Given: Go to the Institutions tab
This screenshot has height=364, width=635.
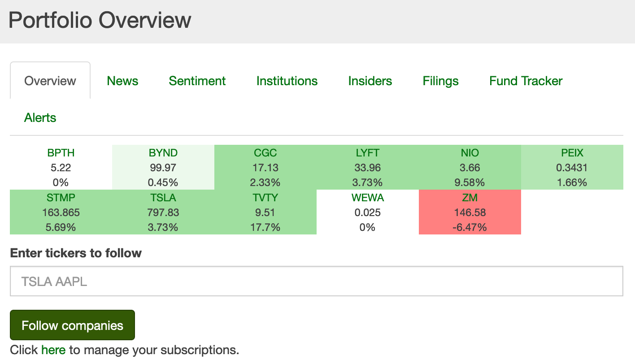Looking at the screenshot, I should (287, 81).
